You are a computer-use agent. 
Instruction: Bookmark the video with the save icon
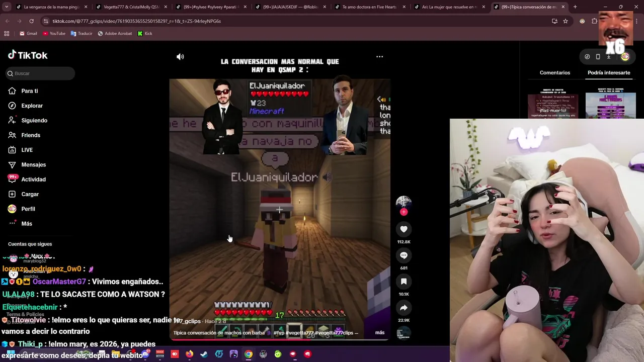(404, 282)
